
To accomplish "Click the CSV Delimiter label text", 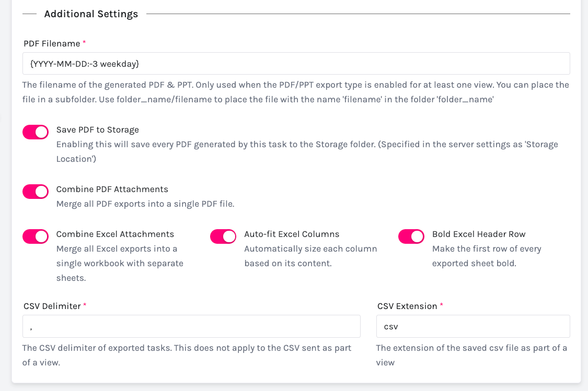I will pos(52,306).
